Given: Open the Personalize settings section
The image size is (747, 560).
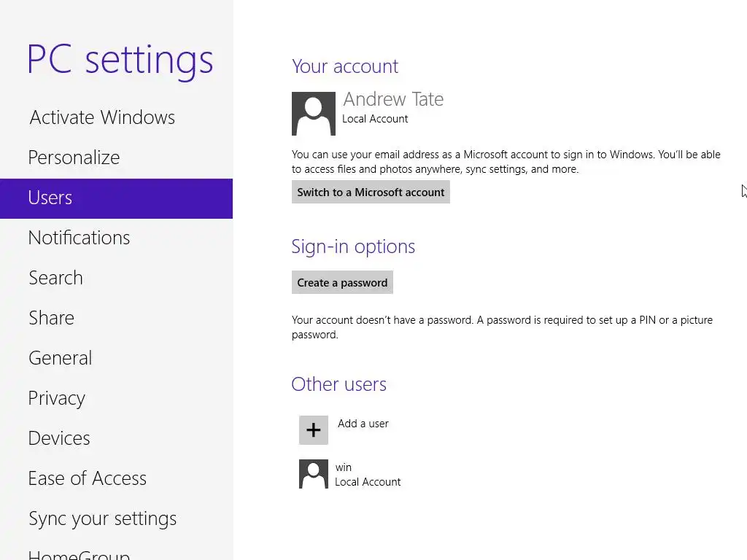Looking at the screenshot, I should (74, 157).
